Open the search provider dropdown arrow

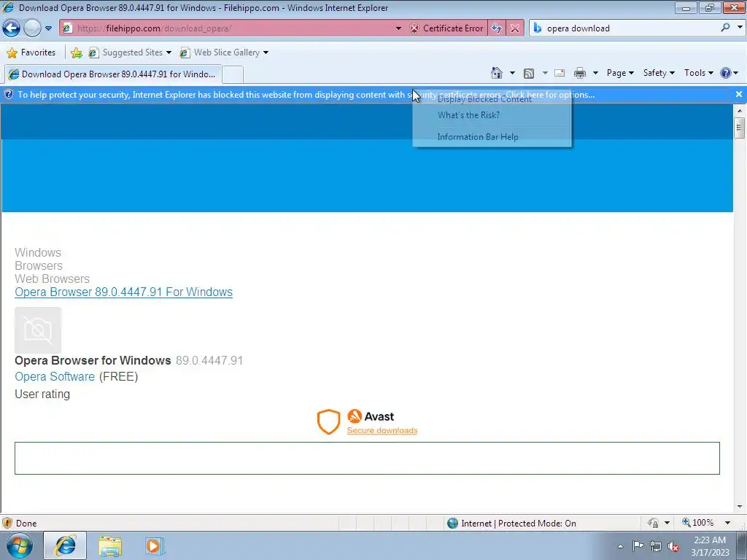[x=740, y=28]
